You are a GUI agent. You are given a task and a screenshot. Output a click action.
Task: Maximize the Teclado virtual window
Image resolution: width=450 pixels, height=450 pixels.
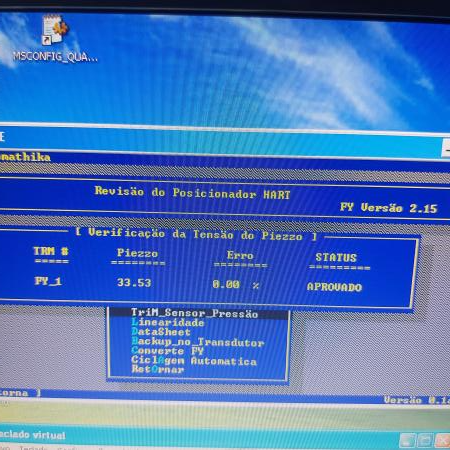click(x=425, y=441)
